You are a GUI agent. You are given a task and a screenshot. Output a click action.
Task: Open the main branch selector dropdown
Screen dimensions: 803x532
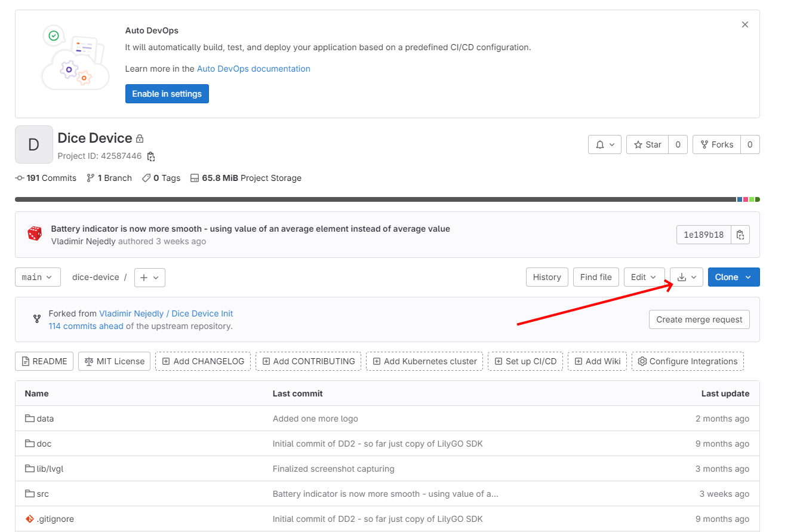pos(38,277)
